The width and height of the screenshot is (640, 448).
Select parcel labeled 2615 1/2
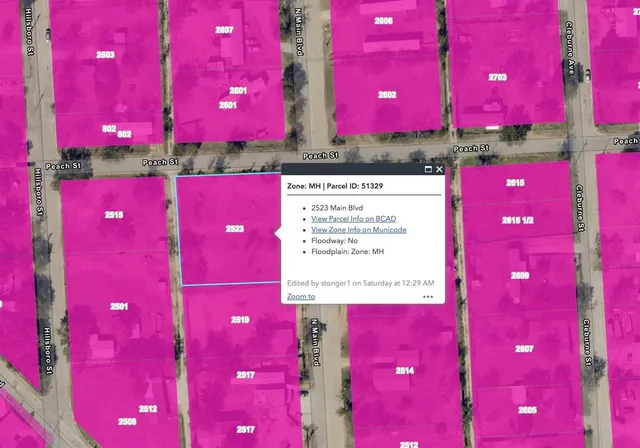[520, 220]
